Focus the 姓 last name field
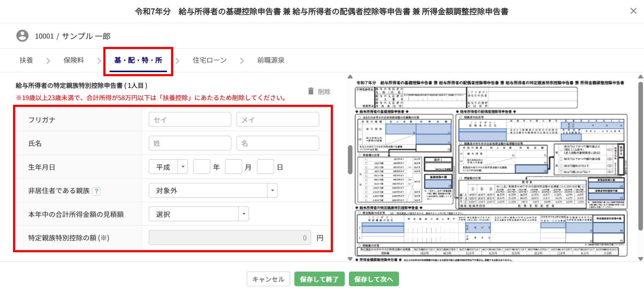The image size is (644, 296). [x=190, y=143]
